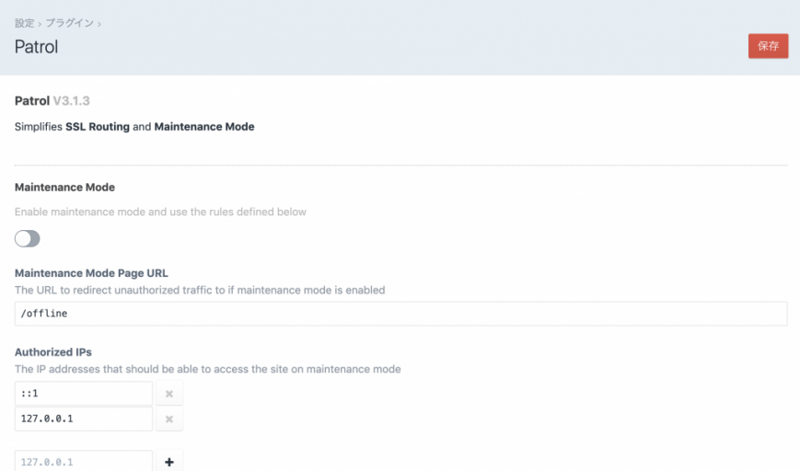Add a new authorized IP with plus
The image size is (800, 471).
(x=169, y=462)
